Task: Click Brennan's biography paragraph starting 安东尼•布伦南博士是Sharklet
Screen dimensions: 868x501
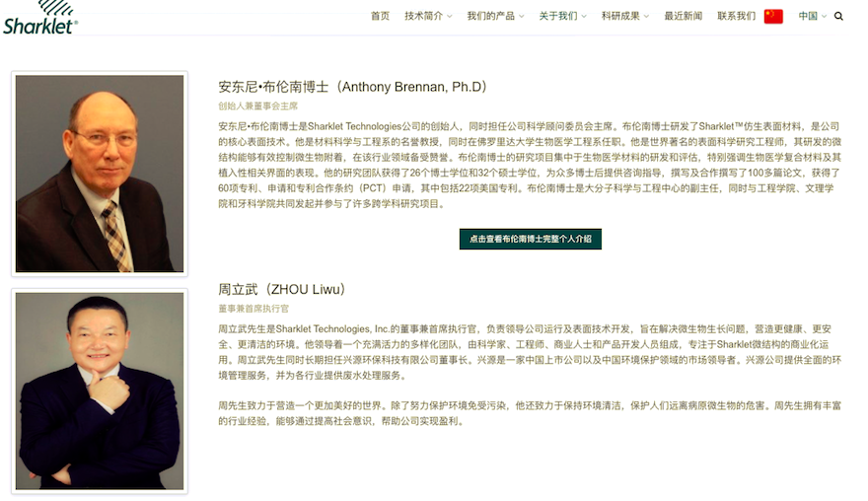Action: (530, 165)
